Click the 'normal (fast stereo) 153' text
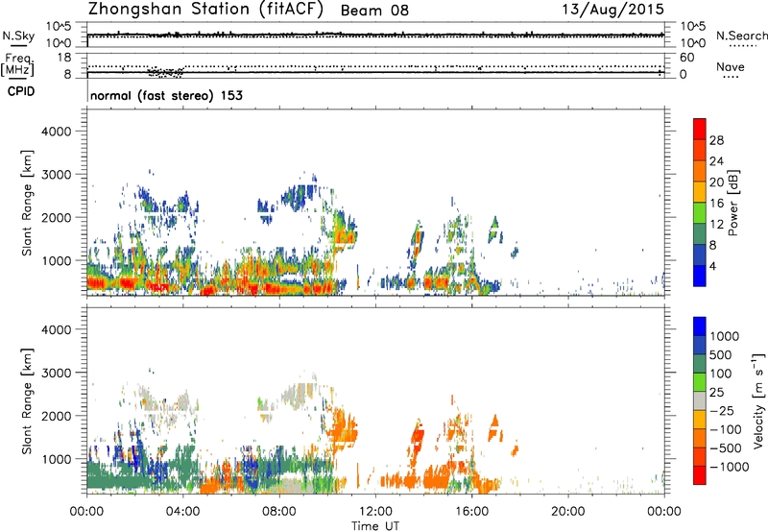This screenshot has height=532, width=768. (x=166, y=95)
